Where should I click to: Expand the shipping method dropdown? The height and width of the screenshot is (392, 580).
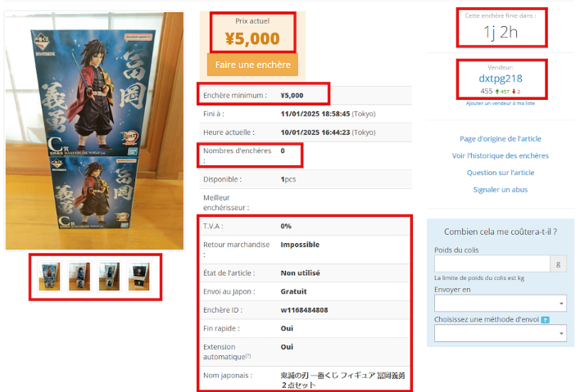pyautogui.click(x=500, y=333)
